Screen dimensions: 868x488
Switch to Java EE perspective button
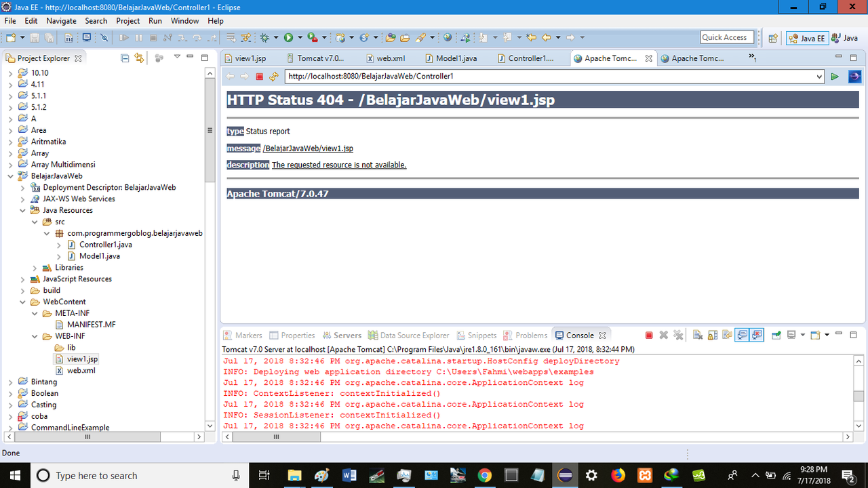tap(806, 38)
